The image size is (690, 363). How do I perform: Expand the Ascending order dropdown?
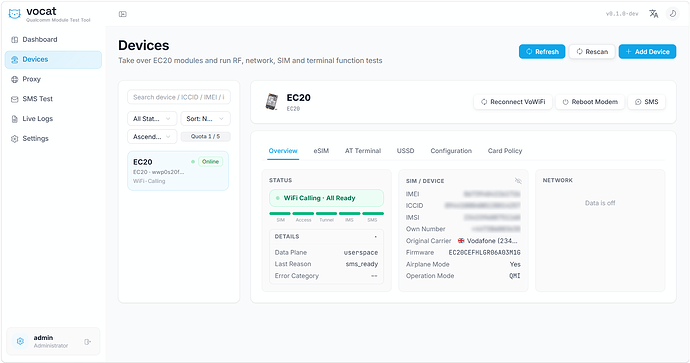[x=152, y=137]
